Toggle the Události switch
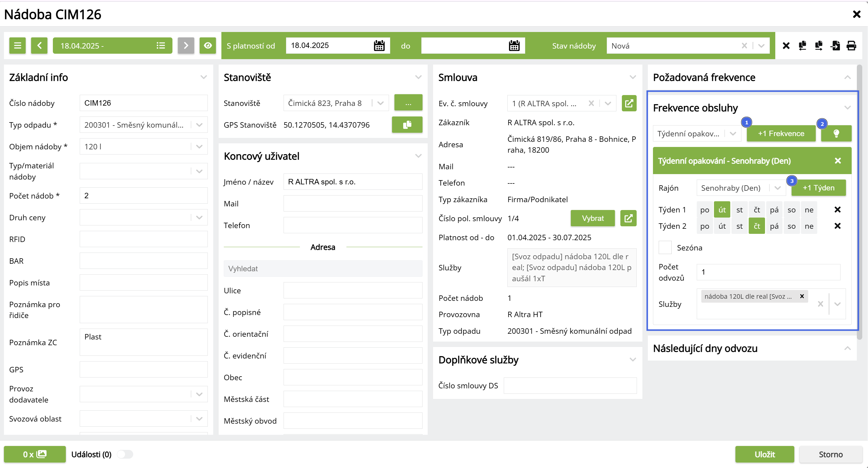Screen dimensions: 868x468 125,454
